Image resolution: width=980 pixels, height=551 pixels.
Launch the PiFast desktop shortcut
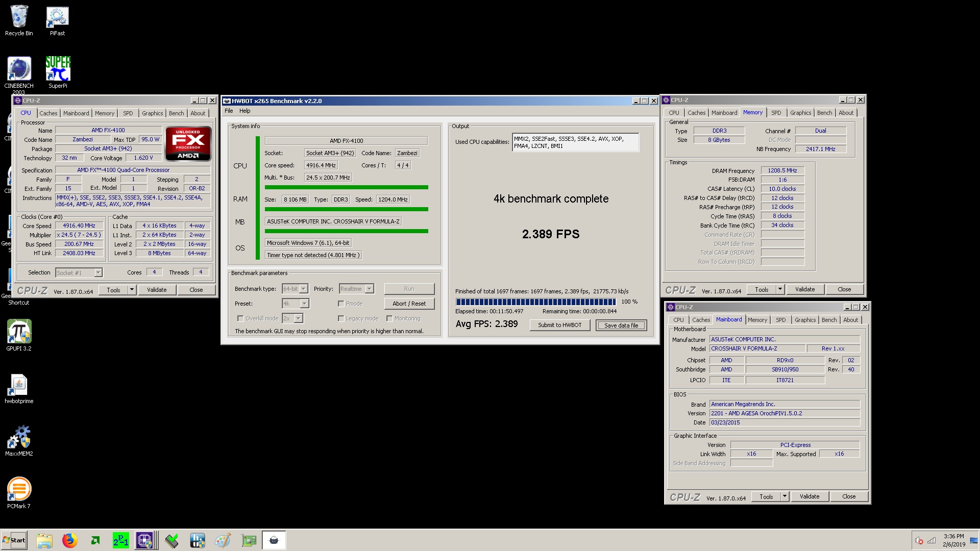(x=57, y=20)
